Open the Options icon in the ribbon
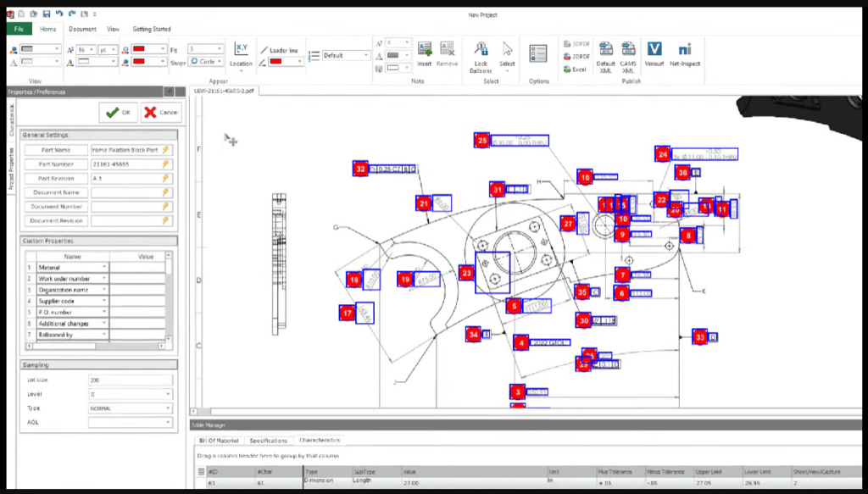868x494 pixels. click(539, 53)
